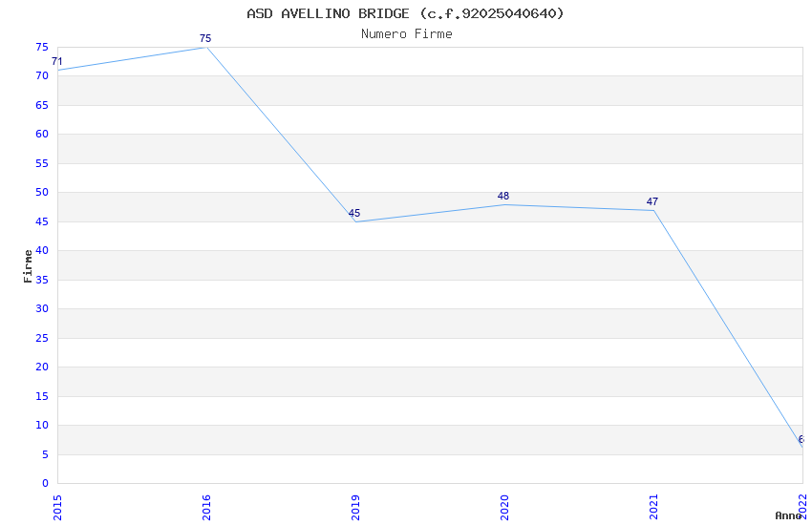Viewport: 812px width, 525px height.
Task: Click the subtitle Numero Firme
Action: (407, 34)
